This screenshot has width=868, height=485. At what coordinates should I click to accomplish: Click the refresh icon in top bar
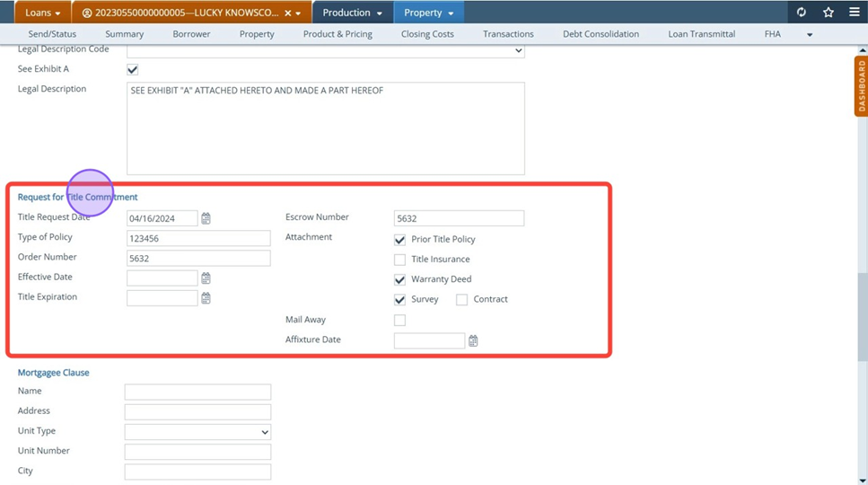pyautogui.click(x=802, y=13)
